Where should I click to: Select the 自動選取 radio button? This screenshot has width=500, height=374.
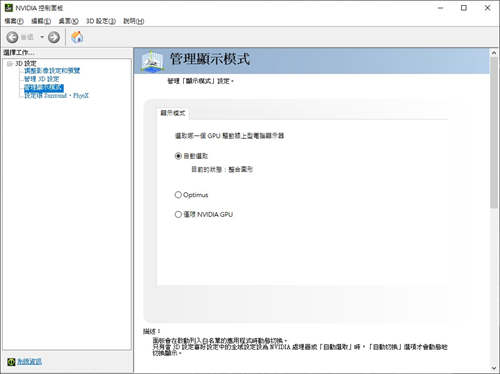pyautogui.click(x=178, y=156)
